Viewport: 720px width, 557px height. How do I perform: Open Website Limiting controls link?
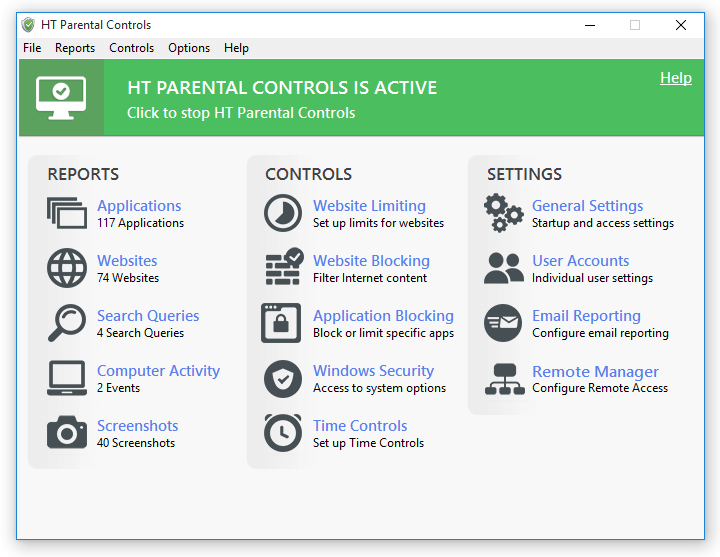click(x=369, y=206)
